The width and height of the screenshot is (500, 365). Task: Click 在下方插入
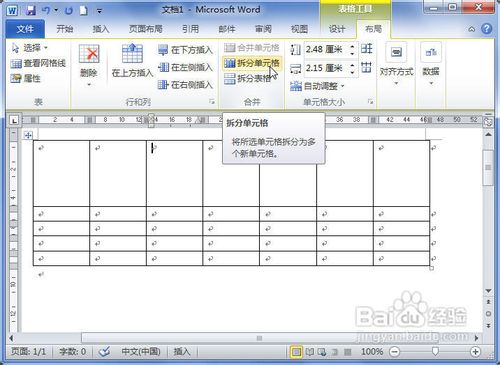(x=185, y=50)
